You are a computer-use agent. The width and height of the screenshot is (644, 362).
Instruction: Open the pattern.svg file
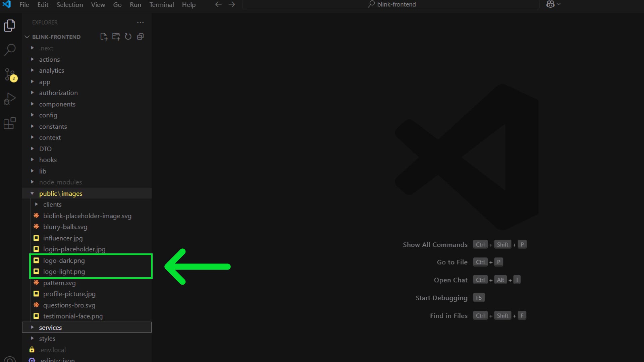click(x=59, y=283)
